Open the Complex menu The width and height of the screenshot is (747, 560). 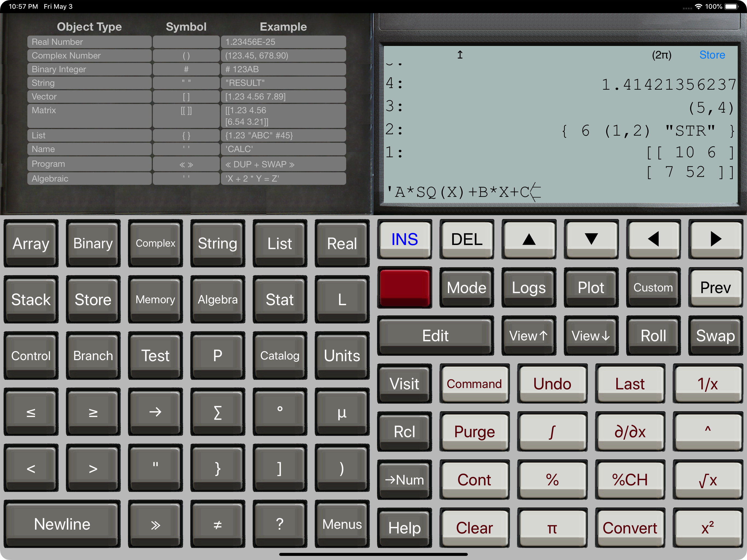tap(155, 243)
